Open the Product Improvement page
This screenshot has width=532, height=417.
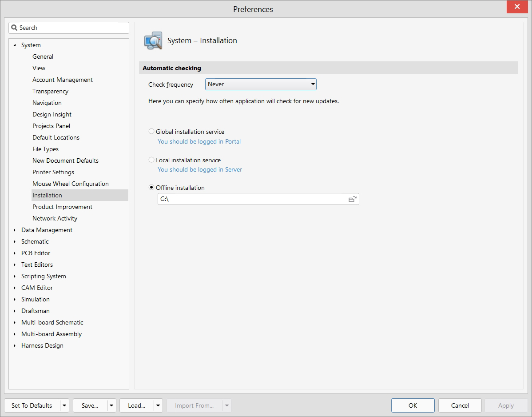point(63,206)
